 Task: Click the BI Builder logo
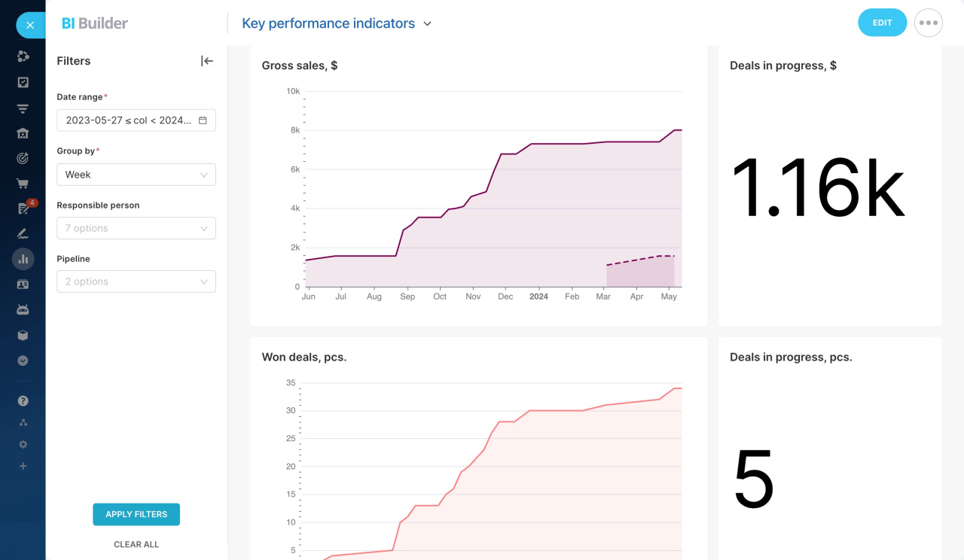95,23
